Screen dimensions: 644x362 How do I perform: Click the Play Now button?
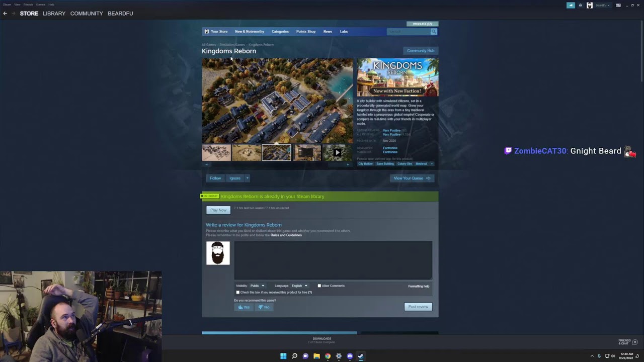point(218,210)
